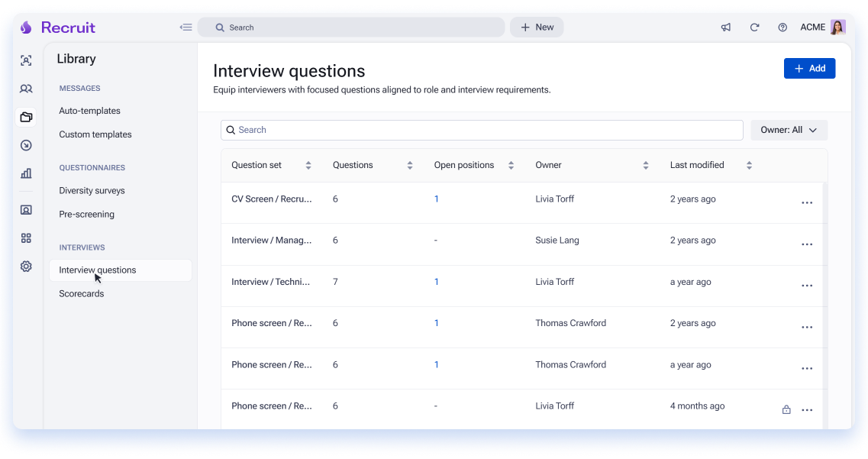The height and width of the screenshot is (459, 868).
Task: Open Custom templates in Library menu
Action: point(95,134)
